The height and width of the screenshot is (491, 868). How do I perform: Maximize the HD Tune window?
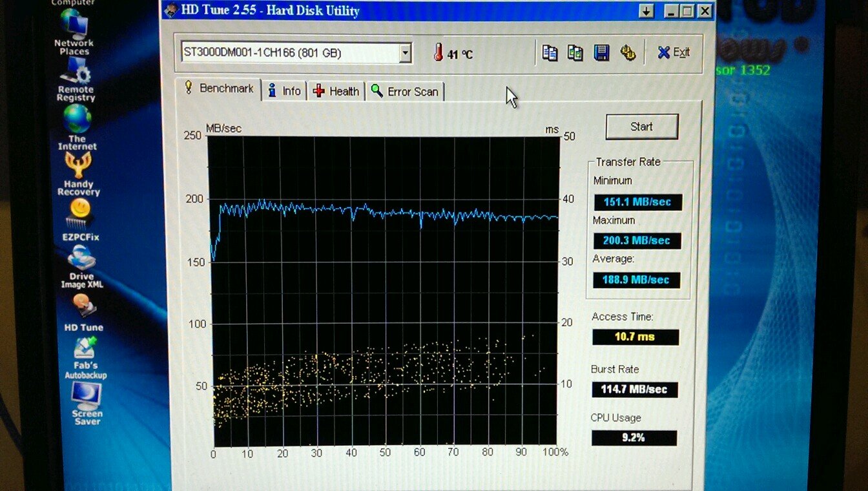pos(687,12)
